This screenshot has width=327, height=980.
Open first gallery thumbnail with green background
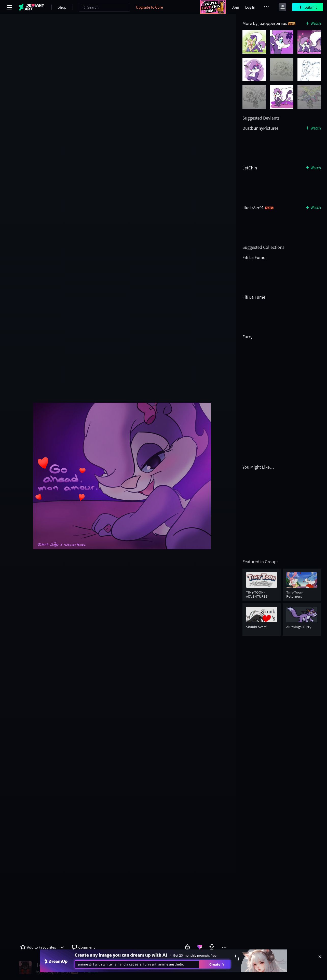(254, 42)
